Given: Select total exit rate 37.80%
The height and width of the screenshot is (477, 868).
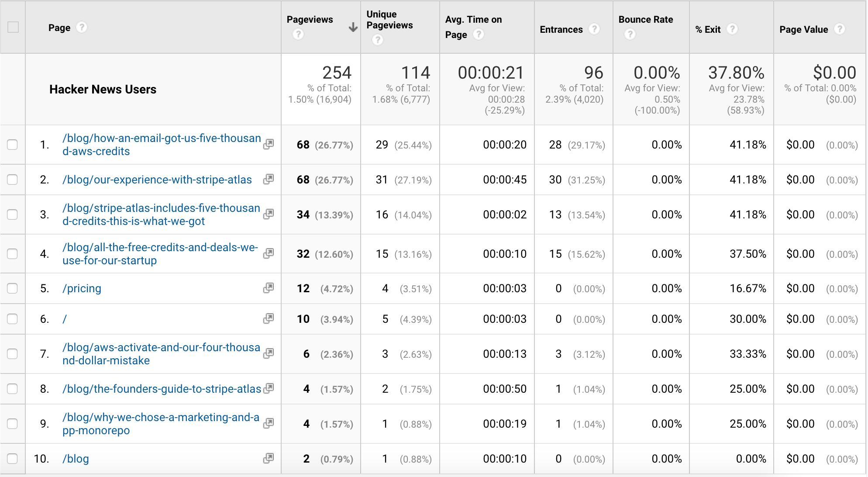Looking at the screenshot, I should 736,73.
